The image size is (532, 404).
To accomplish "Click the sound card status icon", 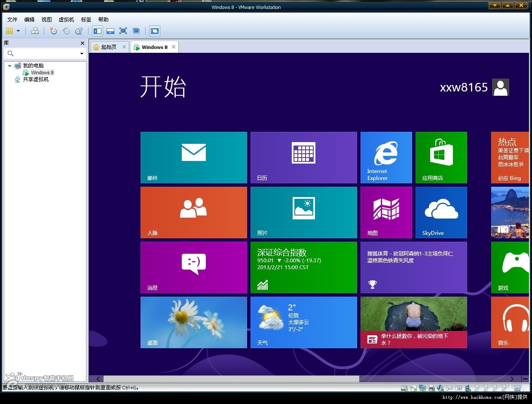I will coord(440,388).
